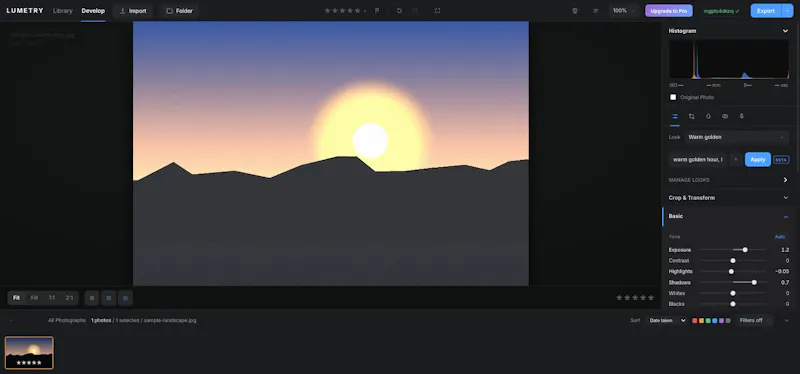This screenshot has height=374, width=800.
Task: Filter by the green color label
Action: [x=708, y=320]
